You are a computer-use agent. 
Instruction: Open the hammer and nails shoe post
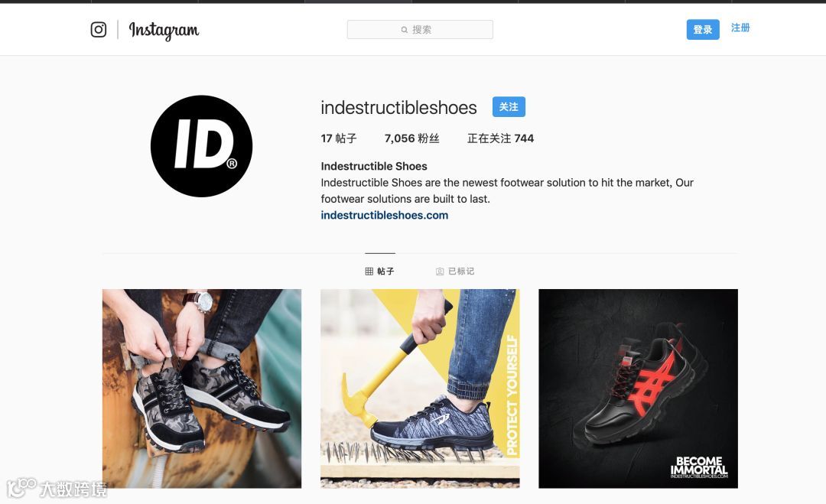coord(420,389)
